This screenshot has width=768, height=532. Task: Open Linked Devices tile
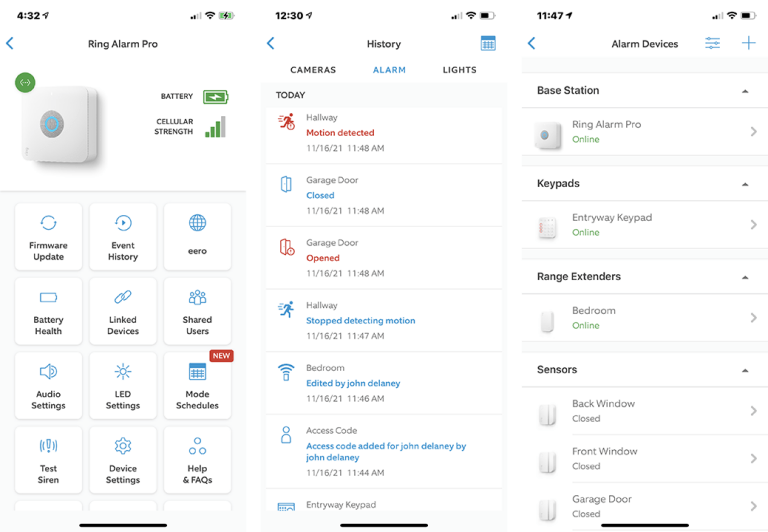123,311
